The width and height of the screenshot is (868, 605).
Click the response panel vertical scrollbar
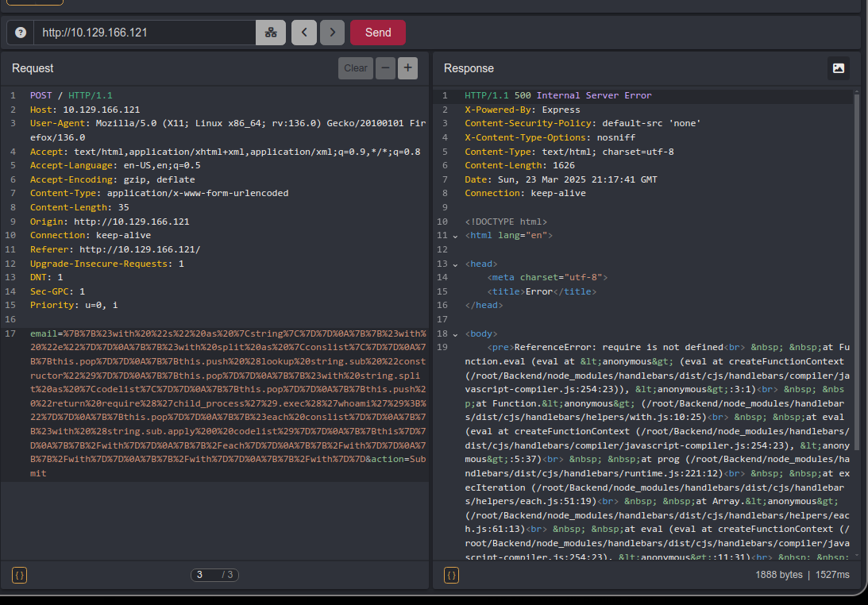[x=856, y=272]
